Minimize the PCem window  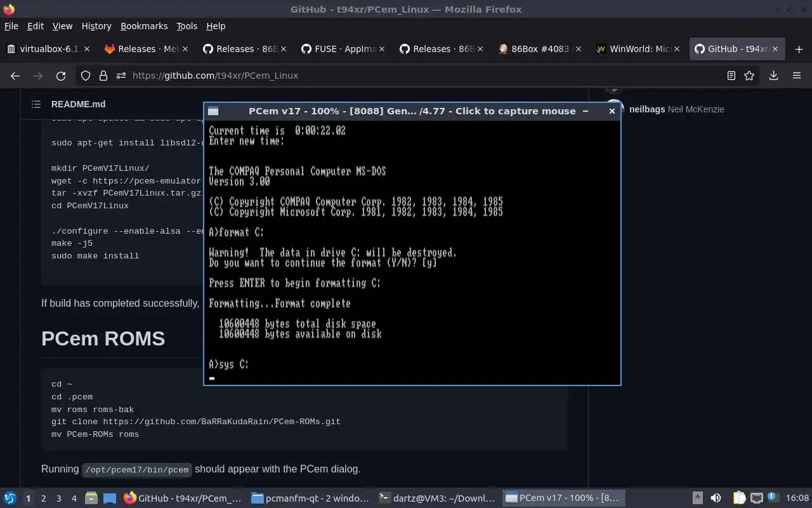(586, 111)
